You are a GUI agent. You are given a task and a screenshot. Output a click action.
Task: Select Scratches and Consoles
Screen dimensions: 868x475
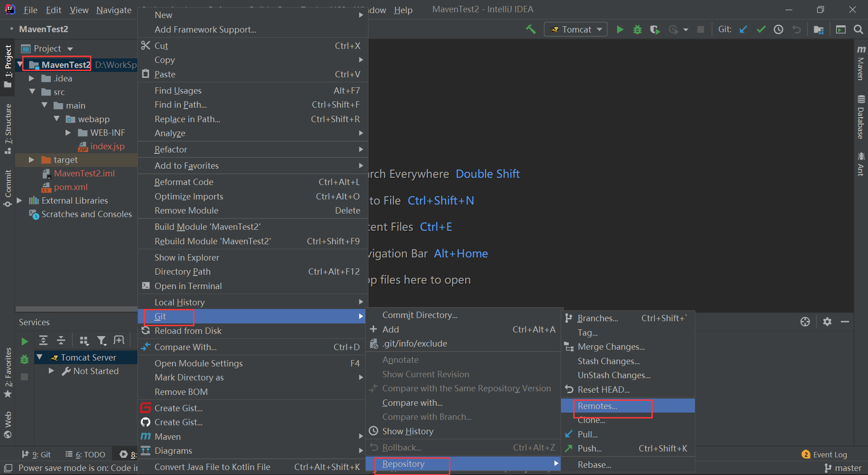click(86, 214)
